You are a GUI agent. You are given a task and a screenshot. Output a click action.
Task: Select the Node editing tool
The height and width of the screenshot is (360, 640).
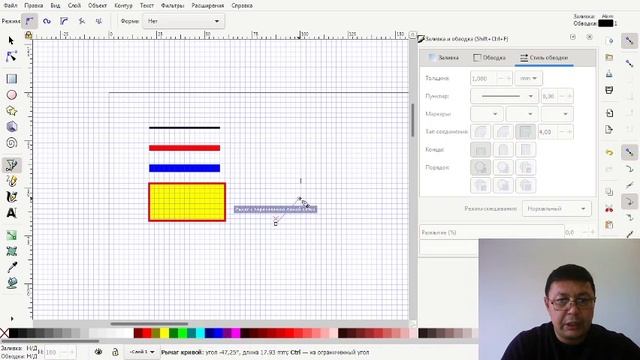(11, 56)
